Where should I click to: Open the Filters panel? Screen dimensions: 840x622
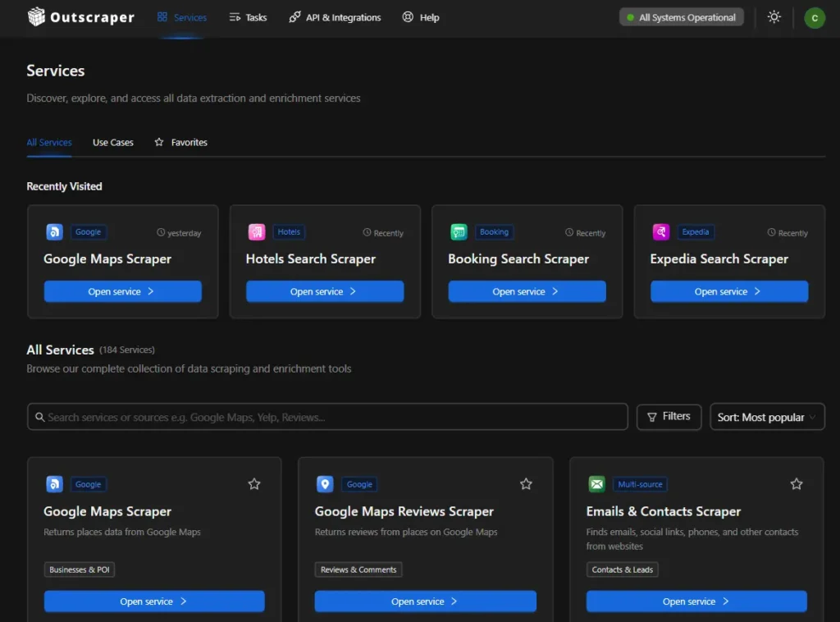(x=669, y=417)
